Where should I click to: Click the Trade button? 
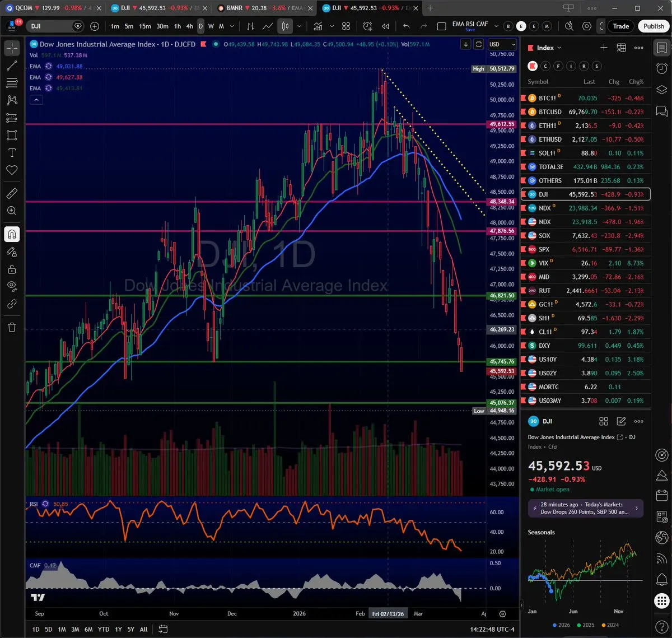pos(620,26)
